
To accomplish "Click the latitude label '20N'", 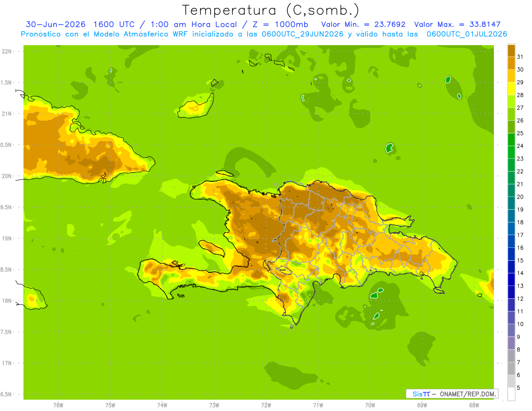I will pos(6,176).
